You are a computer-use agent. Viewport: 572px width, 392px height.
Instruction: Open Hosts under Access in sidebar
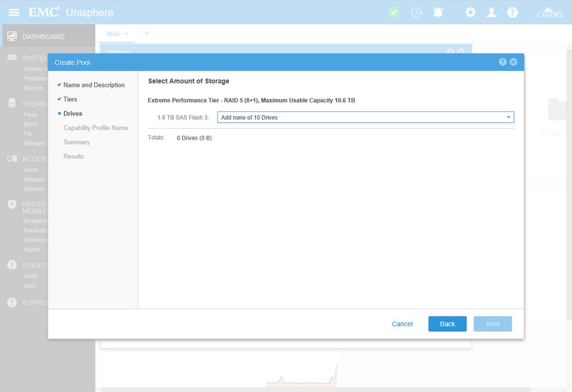click(30, 170)
